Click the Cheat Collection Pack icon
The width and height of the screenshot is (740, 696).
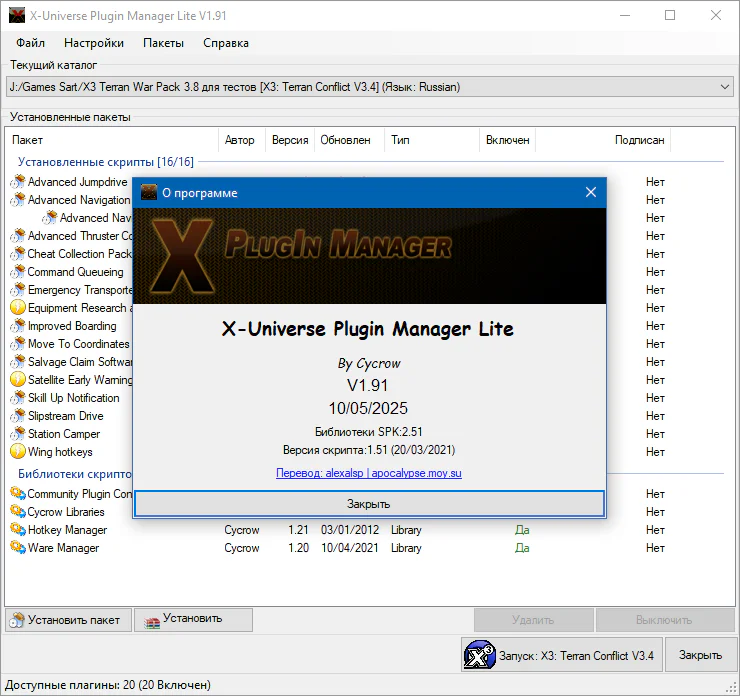click(x=17, y=253)
